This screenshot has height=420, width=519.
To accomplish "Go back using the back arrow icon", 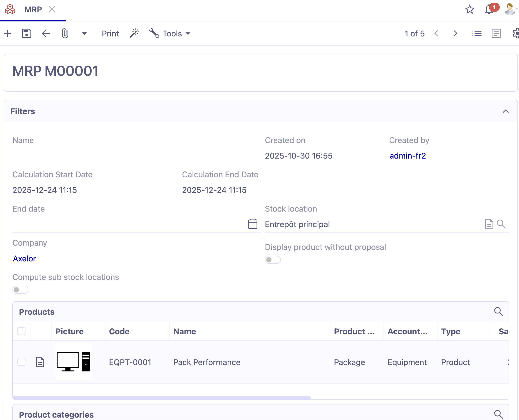I will click(46, 33).
